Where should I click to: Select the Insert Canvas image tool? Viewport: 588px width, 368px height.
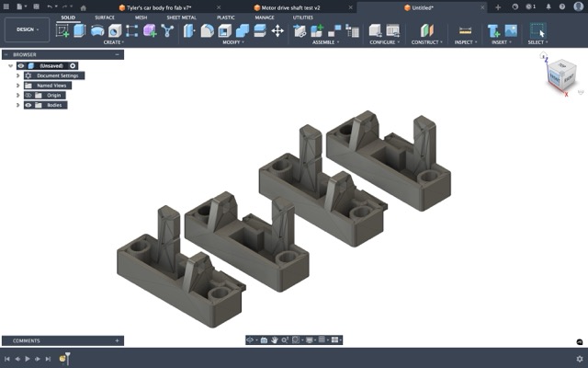[511, 30]
